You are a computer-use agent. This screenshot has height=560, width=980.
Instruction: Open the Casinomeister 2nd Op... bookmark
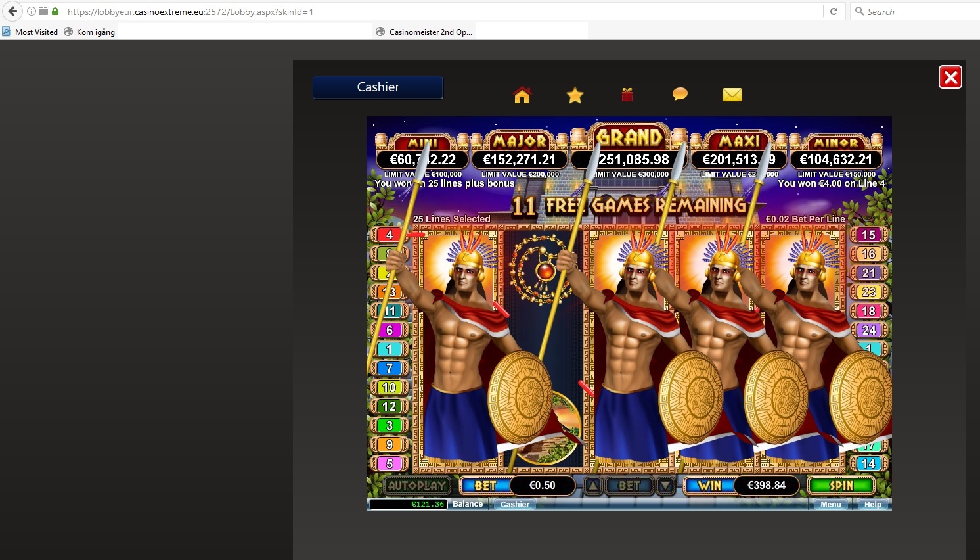pos(424,32)
